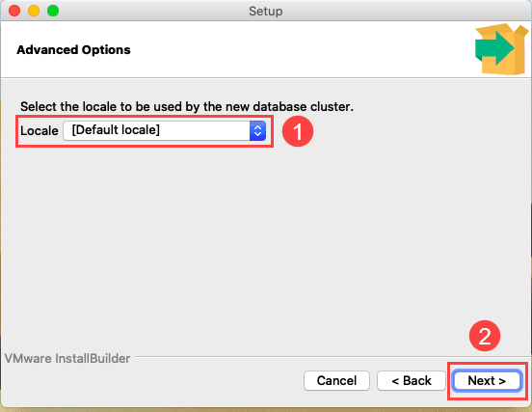This screenshot has width=532, height=412.
Task: Click the separator line beside VMware InstallBuilder
Action: [x=331, y=357]
